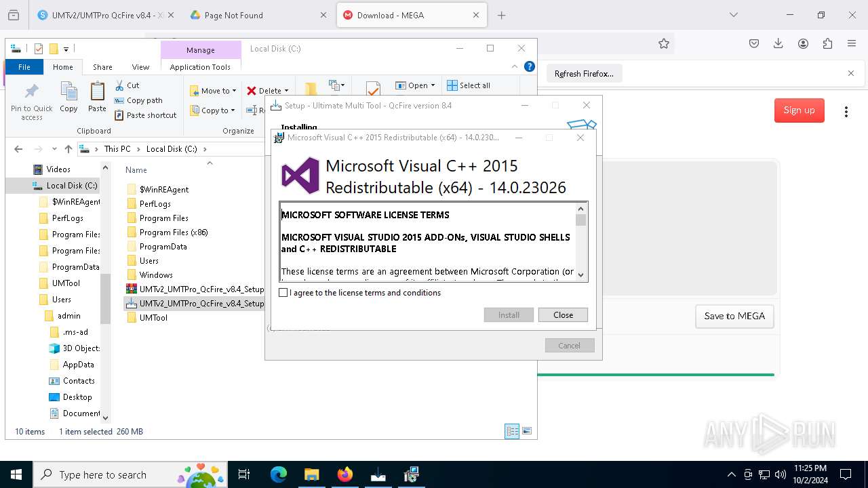Click the Save to Pocket icon
This screenshot has height=488, width=868.
pyautogui.click(x=754, y=43)
